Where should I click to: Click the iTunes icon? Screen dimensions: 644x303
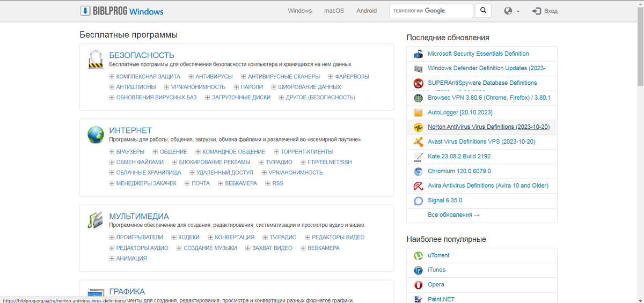[419, 270]
